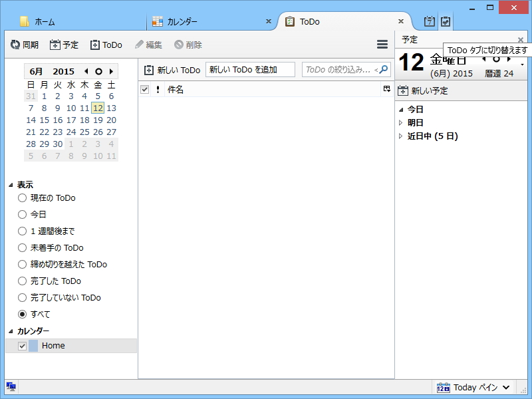The image size is (532, 399).
Task: Open the hamburger application menu
Action: pyautogui.click(x=382, y=45)
